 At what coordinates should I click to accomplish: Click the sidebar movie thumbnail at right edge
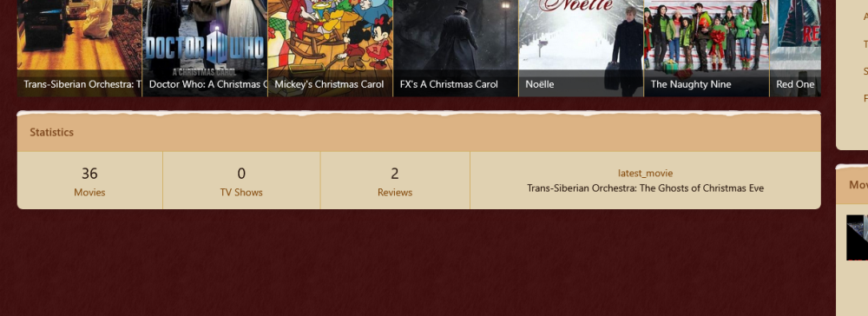pos(857,237)
